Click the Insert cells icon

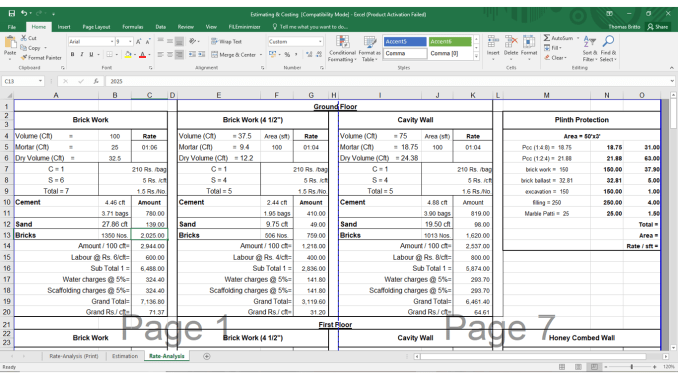pos(493,48)
